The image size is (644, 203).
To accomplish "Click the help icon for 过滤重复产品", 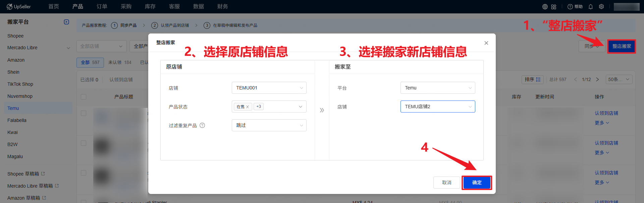I will [x=202, y=125].
